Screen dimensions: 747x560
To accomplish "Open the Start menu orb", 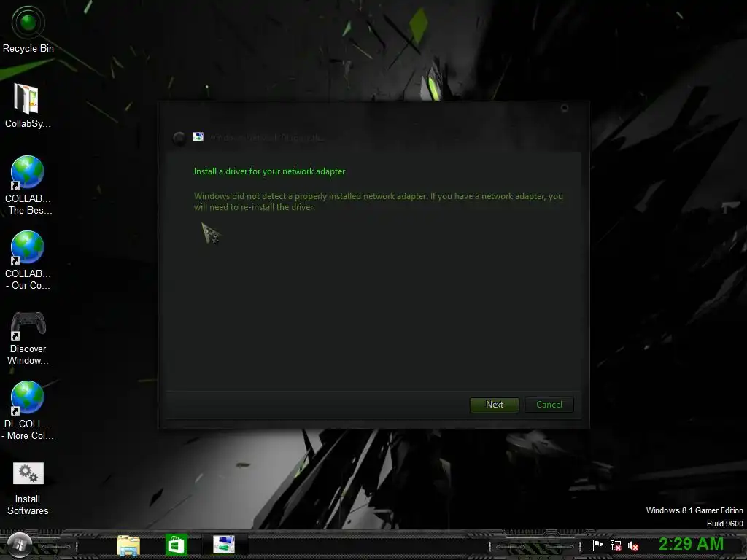I will [20, 545].
